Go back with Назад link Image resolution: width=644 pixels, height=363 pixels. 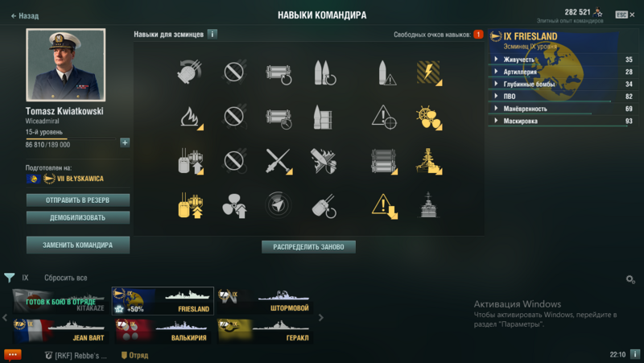[25, 15]
